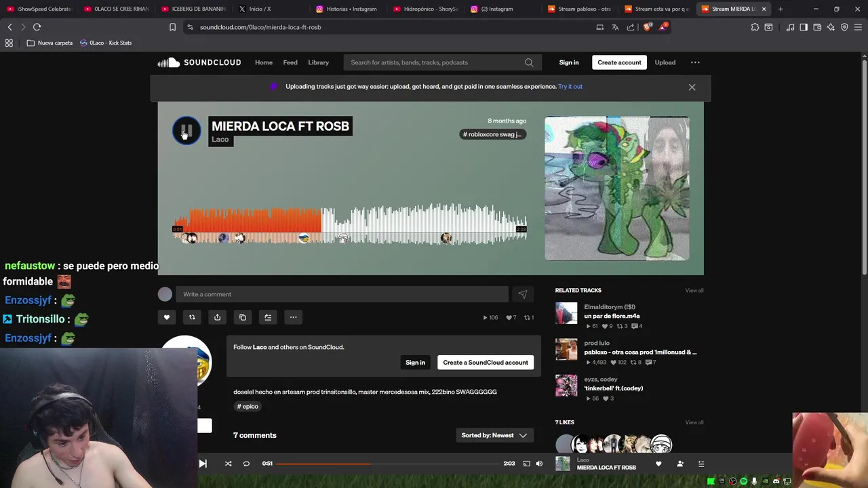Seek within the large track waveform

[350, 224]
